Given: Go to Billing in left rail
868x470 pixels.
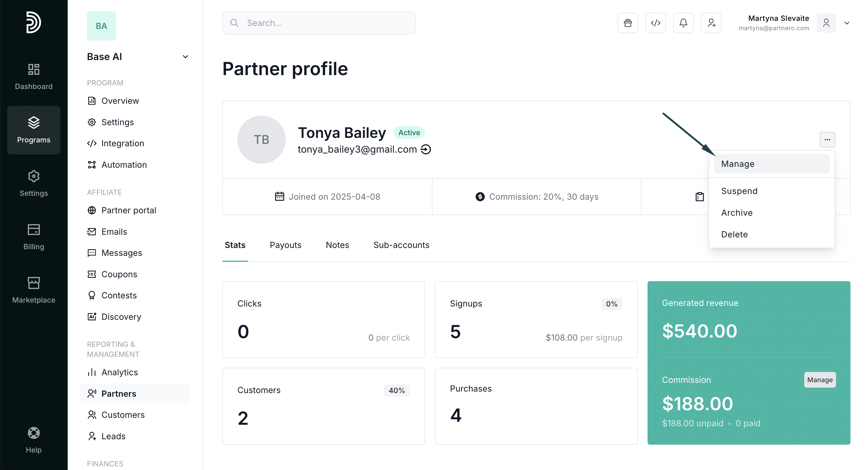Looking at the screenshot, I should [34, 237].
